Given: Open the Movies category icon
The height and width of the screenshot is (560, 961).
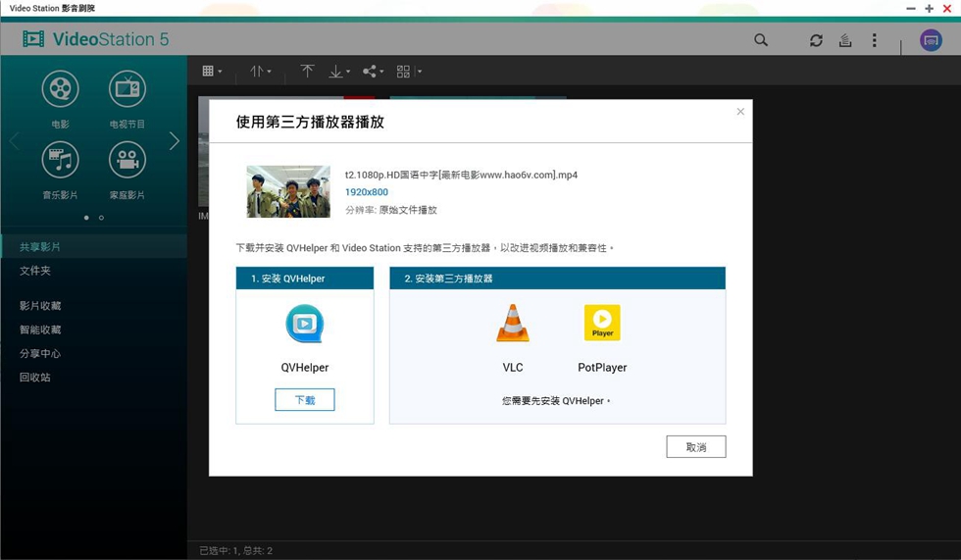Looking at the screenshot, I should [60, 89].
